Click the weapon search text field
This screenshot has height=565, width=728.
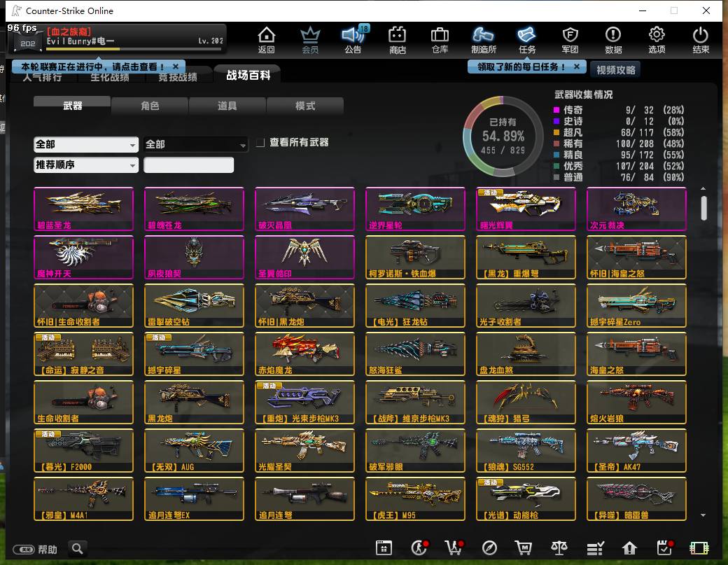(188, 165)
